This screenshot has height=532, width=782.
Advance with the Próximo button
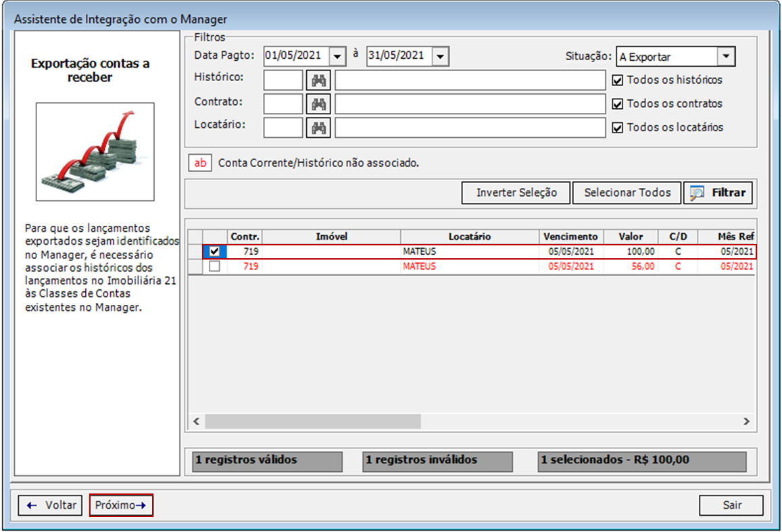tap(121, 505)
